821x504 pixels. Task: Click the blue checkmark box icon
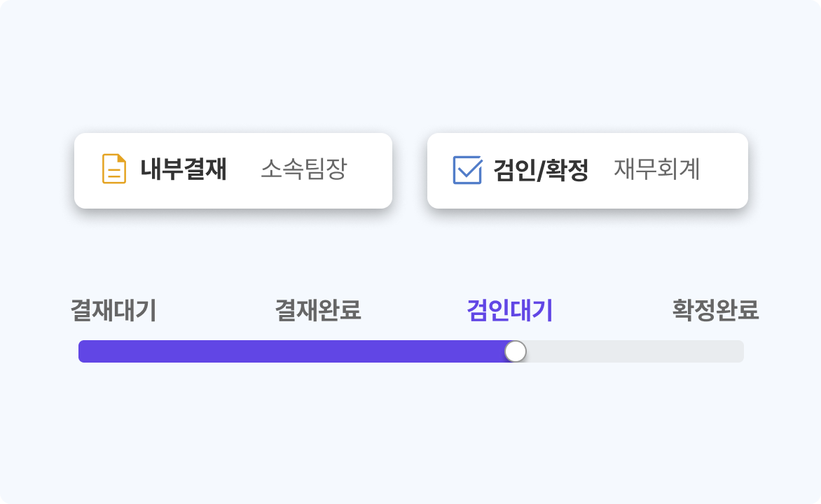coord(467,170)
